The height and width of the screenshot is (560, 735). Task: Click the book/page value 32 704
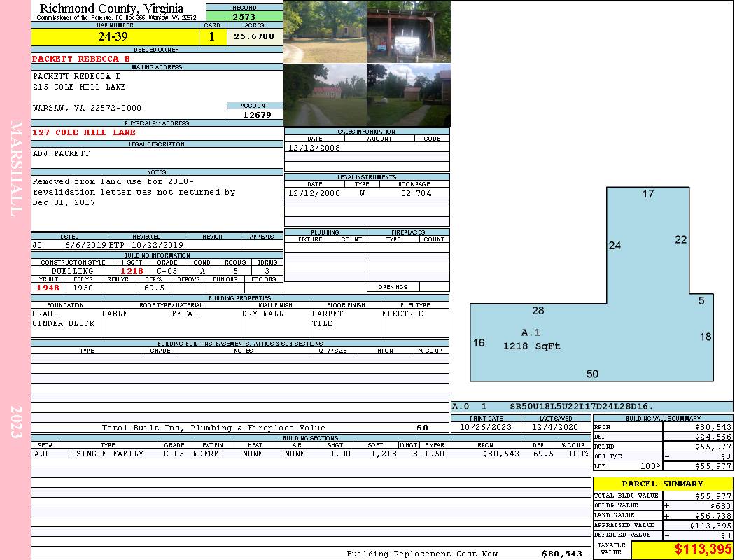point(416,193)
